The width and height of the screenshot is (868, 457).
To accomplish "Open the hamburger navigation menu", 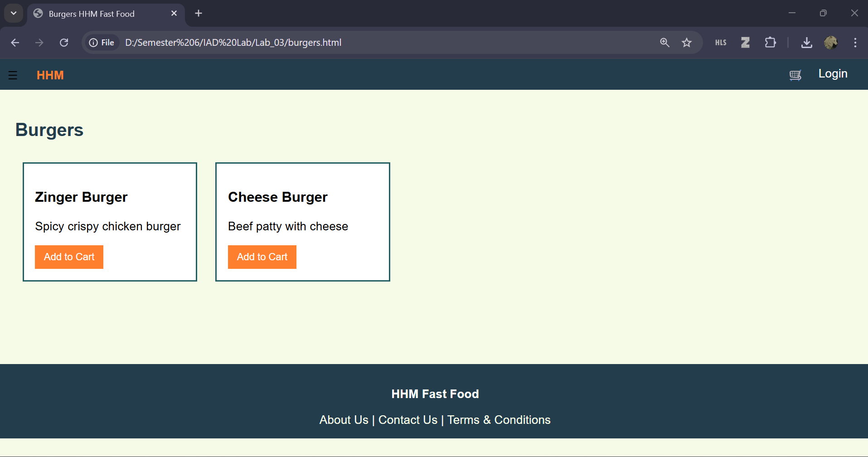I will (12, 75).
